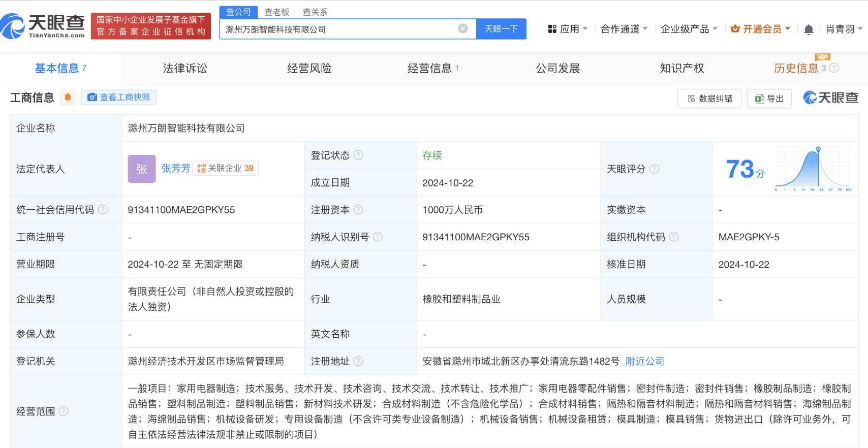Switch to the 法律诉讼 tab
This screenshot has height=448, width=868.
[185, 69]
